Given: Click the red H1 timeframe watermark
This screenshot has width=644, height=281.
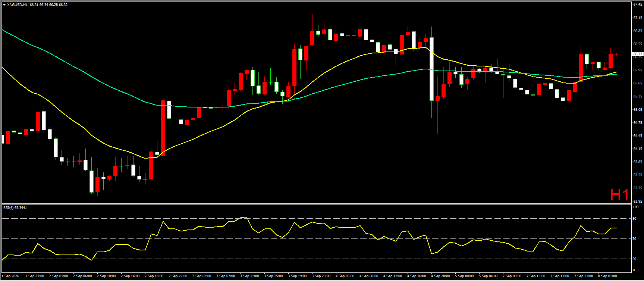Looking at the screenshot, I should tap(619, 195).
